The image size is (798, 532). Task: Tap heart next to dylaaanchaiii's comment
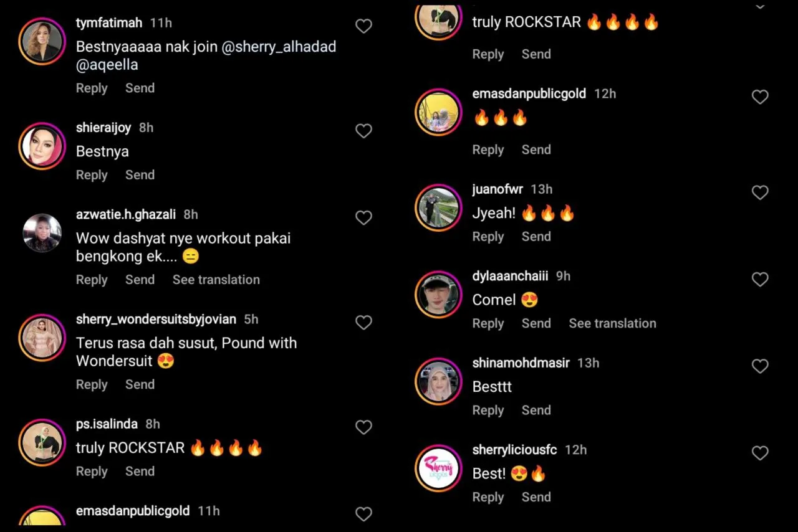click(760, 280)
